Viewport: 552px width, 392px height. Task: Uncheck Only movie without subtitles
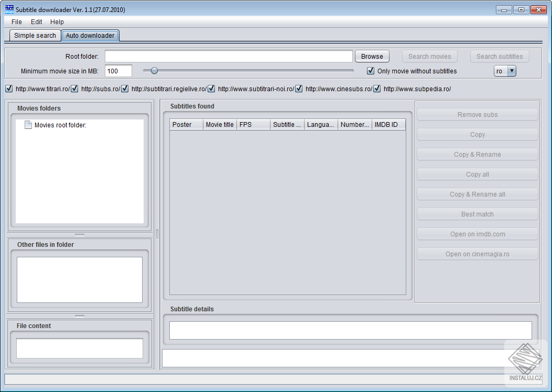pyautogui.click(x=371, y=71)
